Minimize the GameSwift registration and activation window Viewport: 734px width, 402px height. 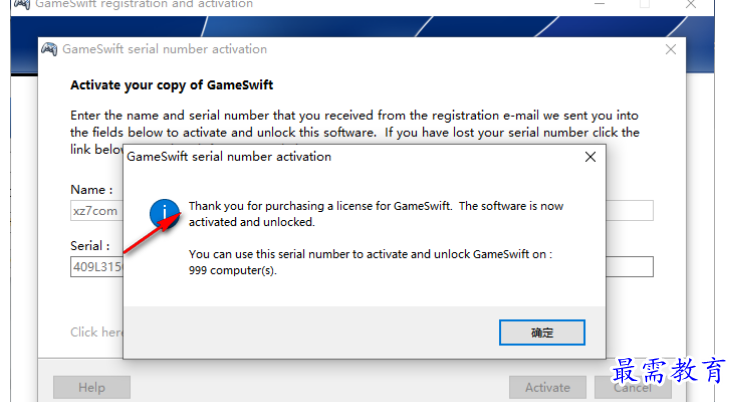click(x=600, y=4)
